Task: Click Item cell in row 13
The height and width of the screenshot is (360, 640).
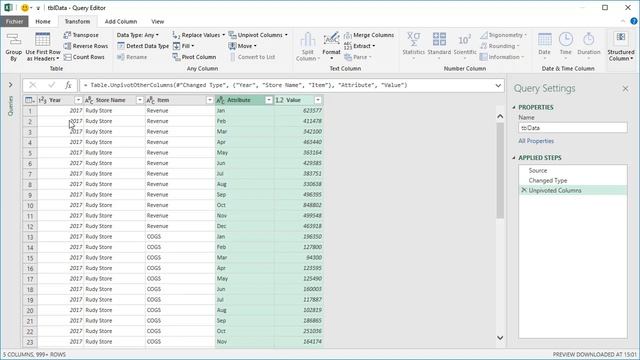Action: 180,237
